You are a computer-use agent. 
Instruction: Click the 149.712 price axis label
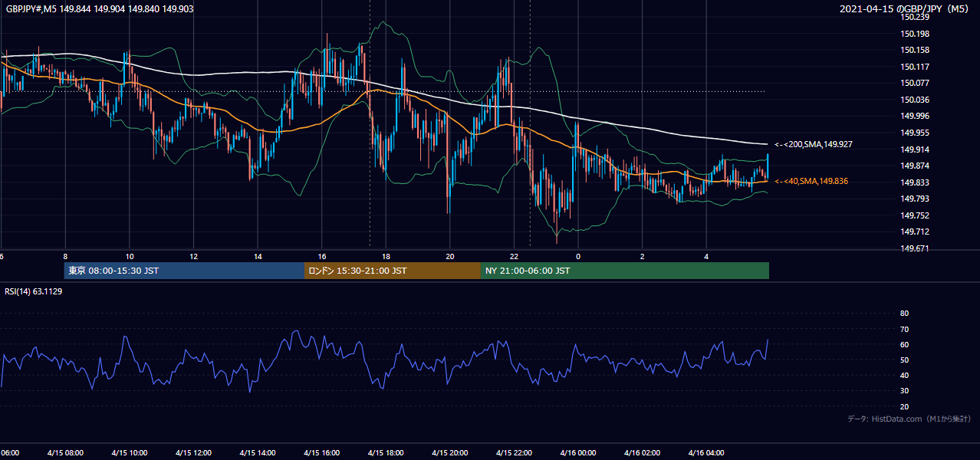[916, 232]
